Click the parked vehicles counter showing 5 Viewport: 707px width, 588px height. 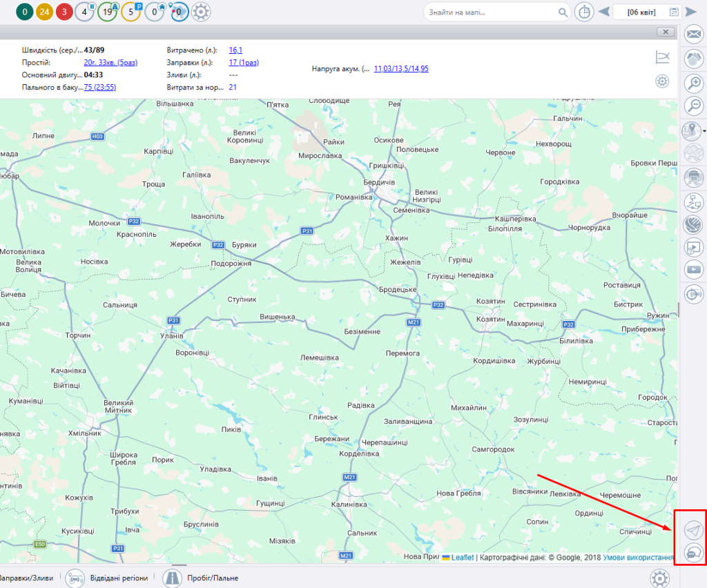132,12
